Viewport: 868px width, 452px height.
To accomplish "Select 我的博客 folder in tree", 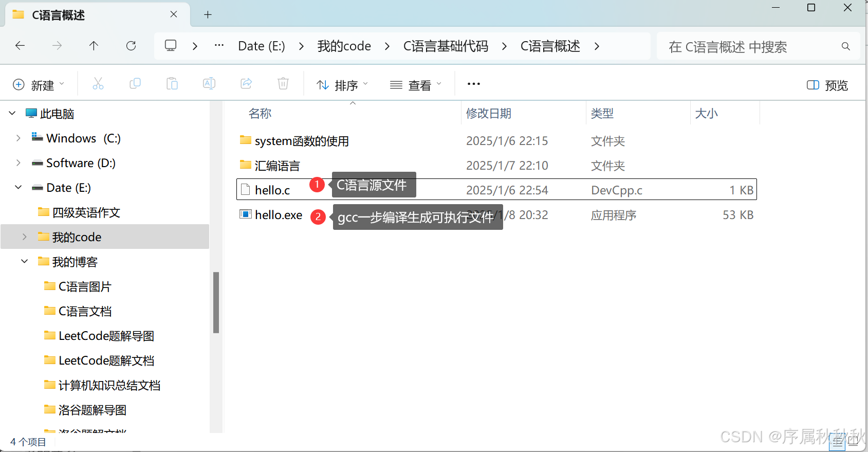I will [75, 262].
